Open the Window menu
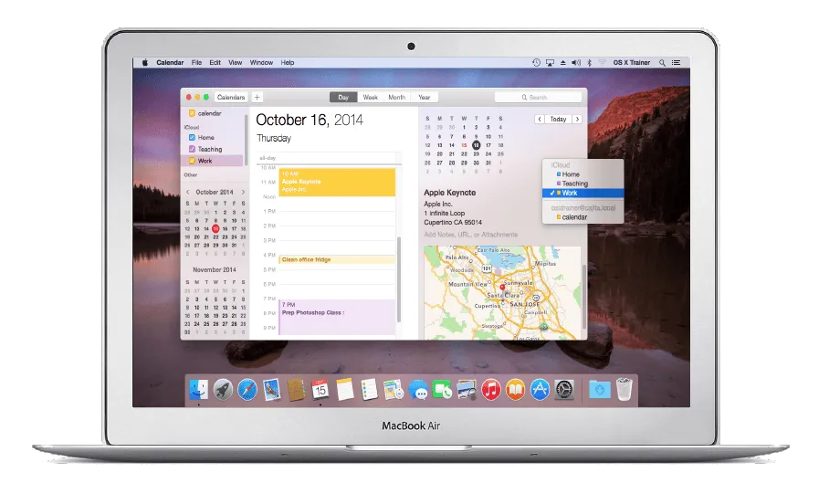Viewport: 819px width, 504px height. tap(261, 63)
